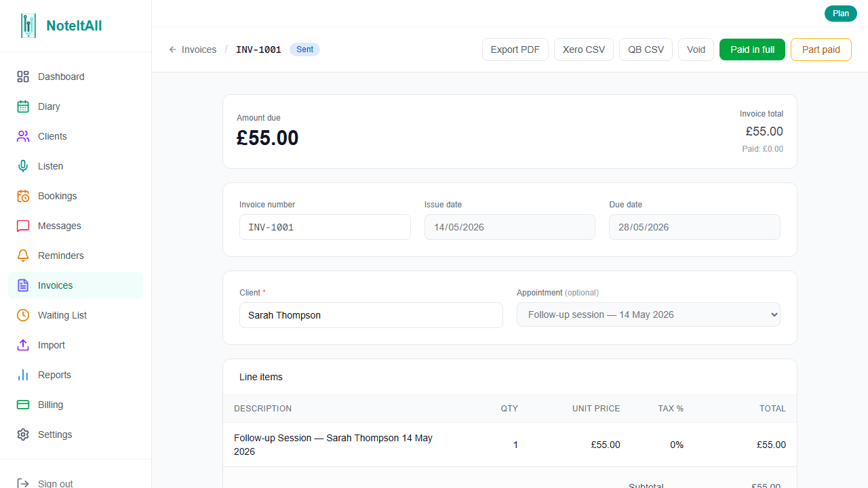Click the DESCRIPTION column header
The width and height of the screenshot is (868, 488).
263,409
